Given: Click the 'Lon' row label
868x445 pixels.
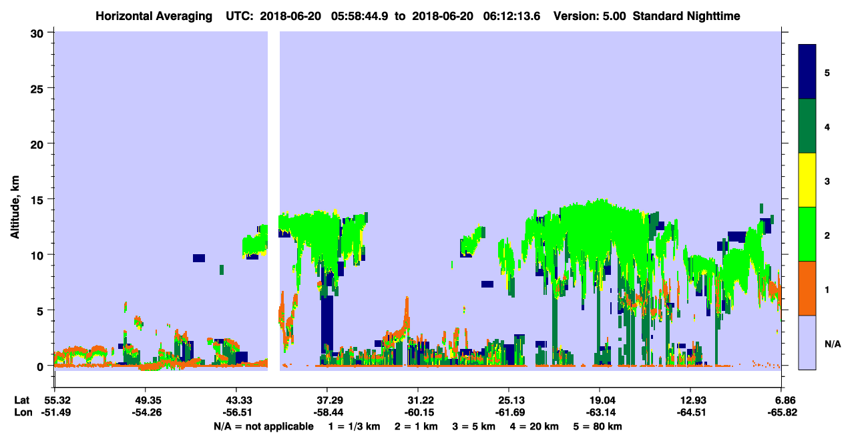Looking at the screenshot, I should pos(22,412).
